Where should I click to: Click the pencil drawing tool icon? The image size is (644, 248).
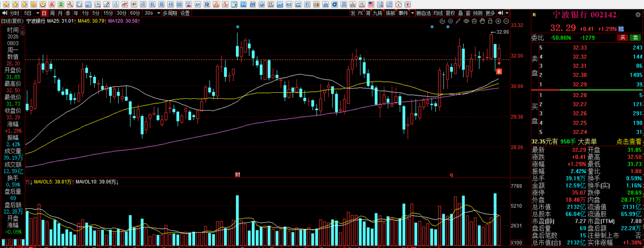pyautogui.click(x=458, y=21)
